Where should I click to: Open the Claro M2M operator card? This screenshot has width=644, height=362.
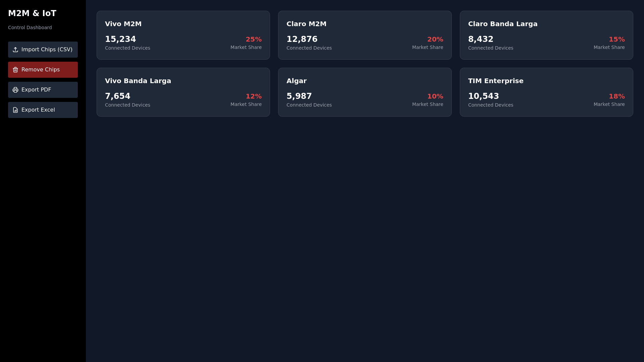pyautogui.click(x=365, y=35)
